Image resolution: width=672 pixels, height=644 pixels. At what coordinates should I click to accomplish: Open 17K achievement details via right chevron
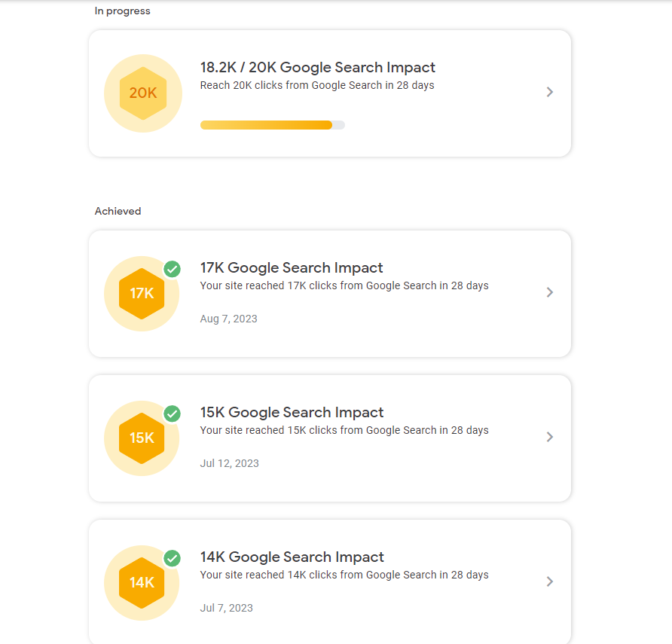click(550, 292)
